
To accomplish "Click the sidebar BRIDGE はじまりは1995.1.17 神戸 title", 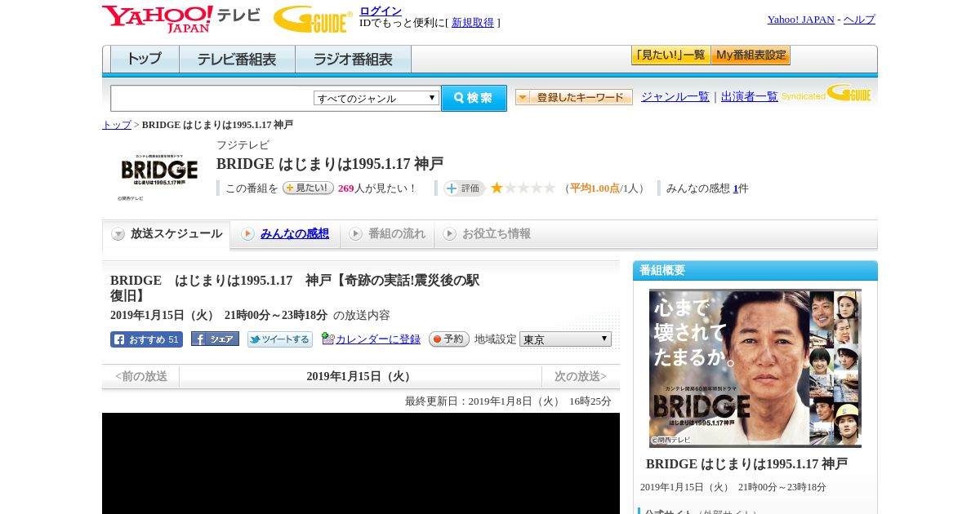I will click(746, 464).
